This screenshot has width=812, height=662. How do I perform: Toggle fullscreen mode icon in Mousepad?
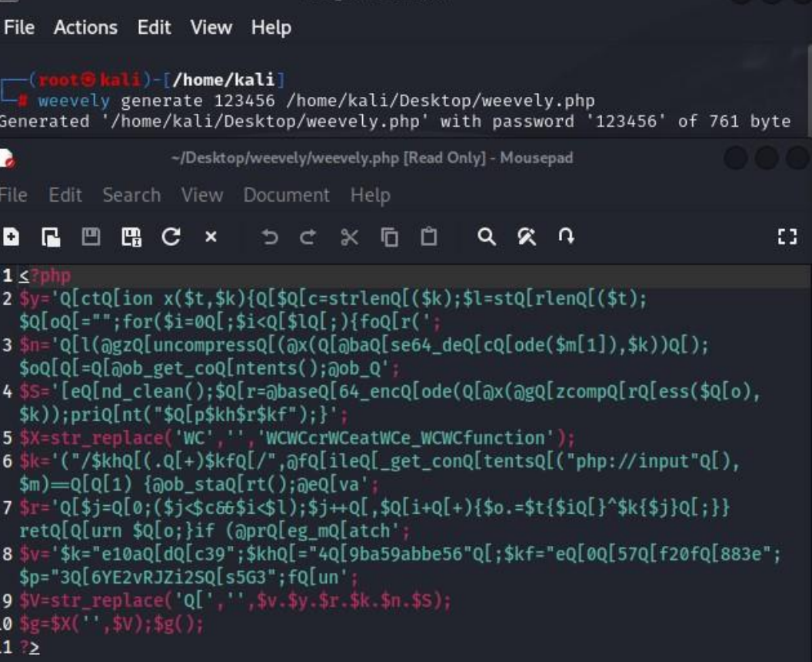point(787,237)
